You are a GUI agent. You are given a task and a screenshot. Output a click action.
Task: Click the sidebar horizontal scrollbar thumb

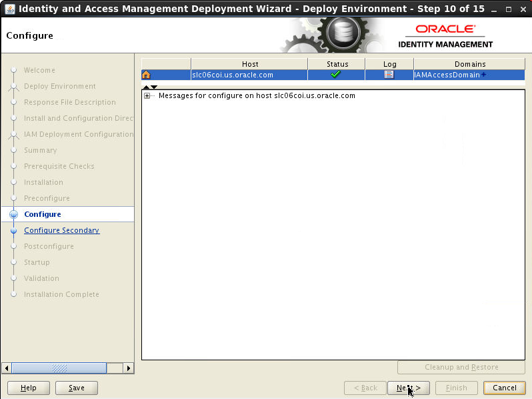[x=59, y=368]
